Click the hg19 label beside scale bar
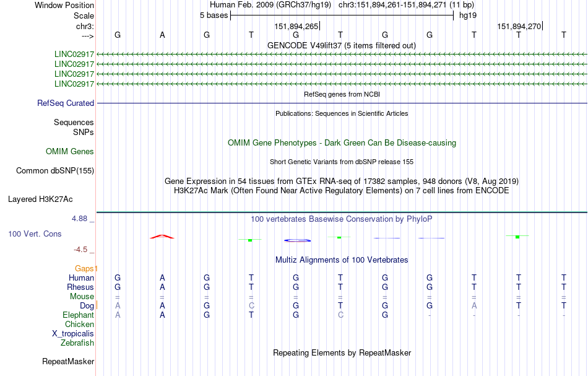Image resolution: width=588 pixels, height=376 pixels. (468, 15)
